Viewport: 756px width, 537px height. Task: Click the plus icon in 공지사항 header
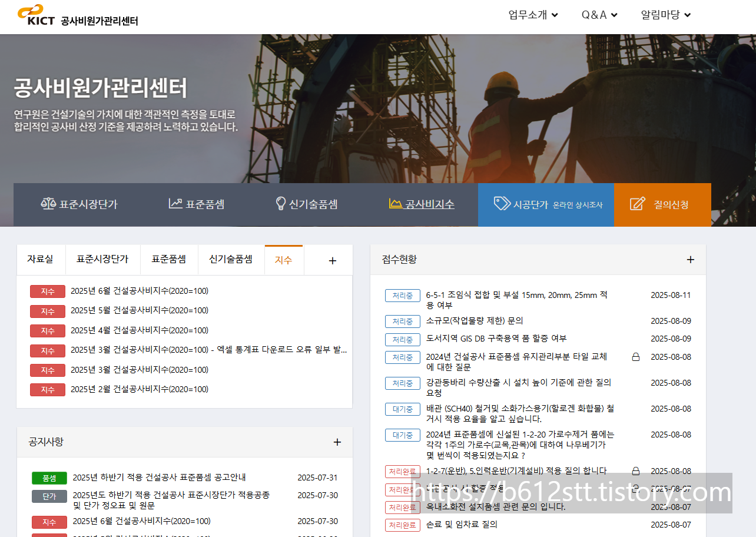coord(337,442)
